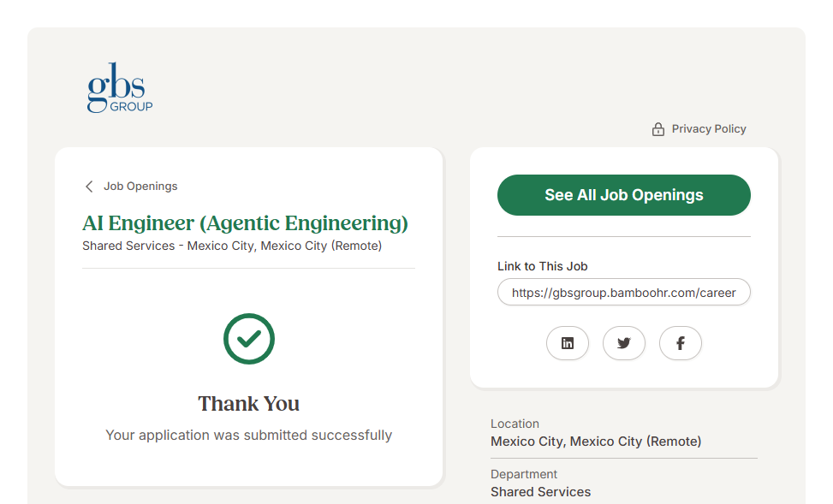Click the lock icon beside Privacy Policy
The width and height of the screenshot is (833, 504).
pos(657,129)
